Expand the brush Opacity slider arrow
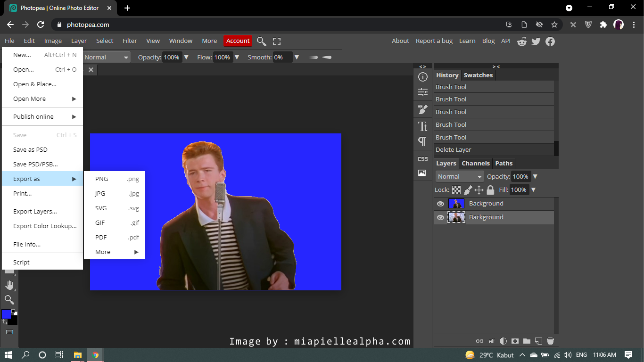 coord(186,58)
